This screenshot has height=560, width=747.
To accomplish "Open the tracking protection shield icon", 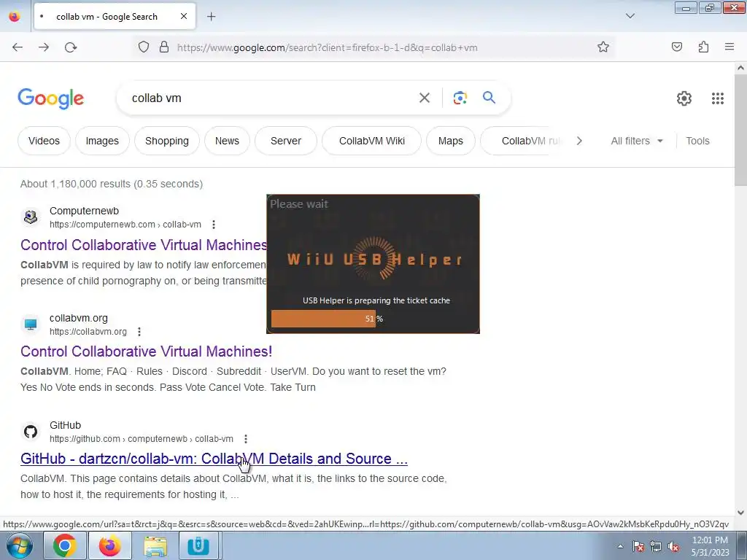I will tap(144, 47).
